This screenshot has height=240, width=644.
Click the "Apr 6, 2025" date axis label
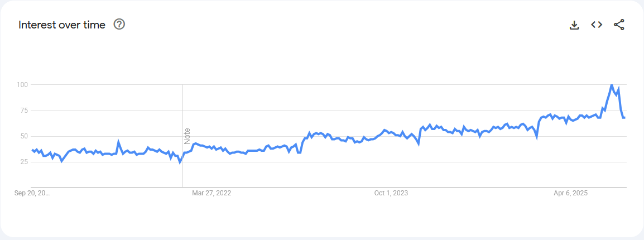pyautogui.click(x=570, y=194)
